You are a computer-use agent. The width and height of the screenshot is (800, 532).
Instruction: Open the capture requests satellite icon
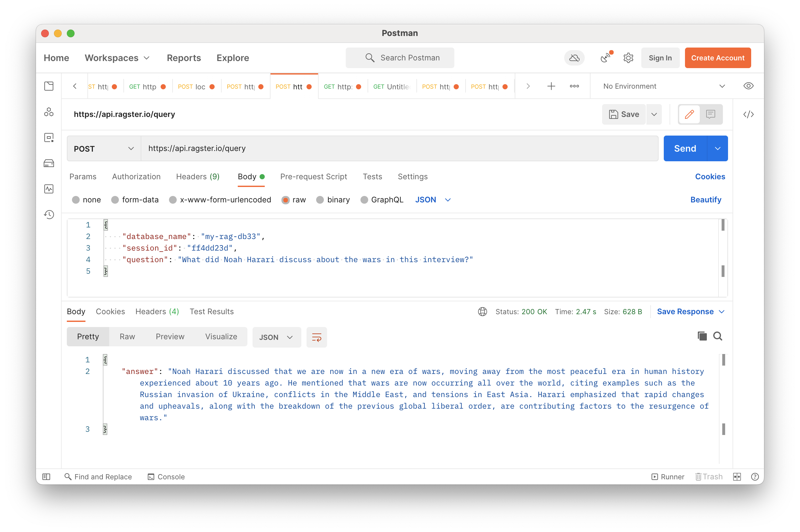pos(606,58)
